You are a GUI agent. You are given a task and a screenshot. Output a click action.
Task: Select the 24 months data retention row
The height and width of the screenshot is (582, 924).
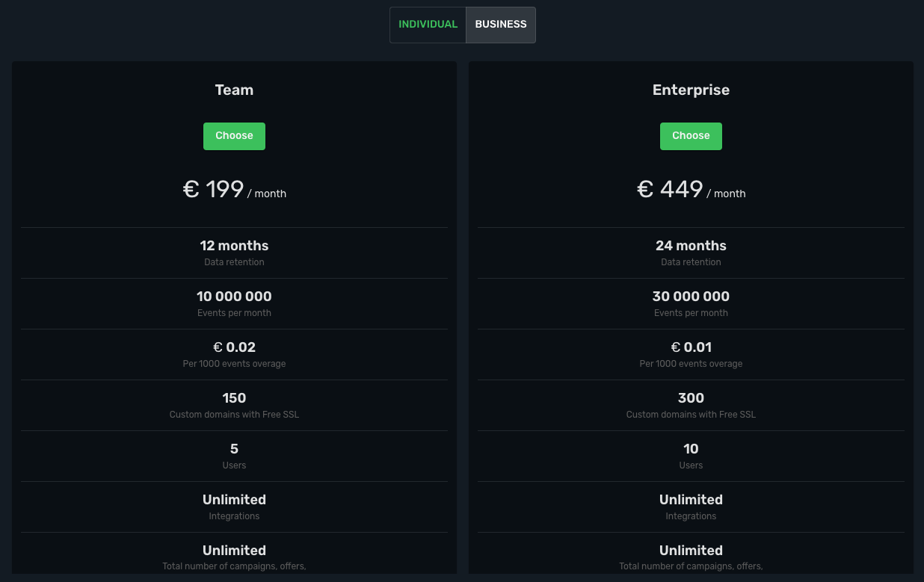tap(691, 245)
